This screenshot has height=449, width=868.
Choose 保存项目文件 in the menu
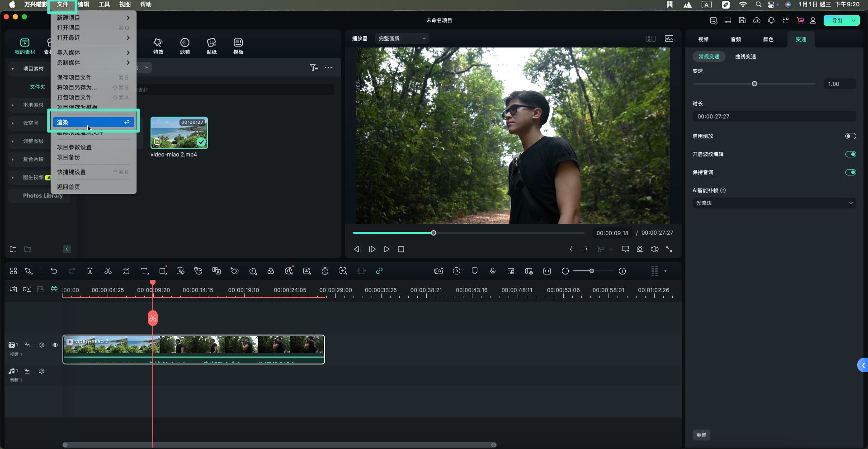93,77
